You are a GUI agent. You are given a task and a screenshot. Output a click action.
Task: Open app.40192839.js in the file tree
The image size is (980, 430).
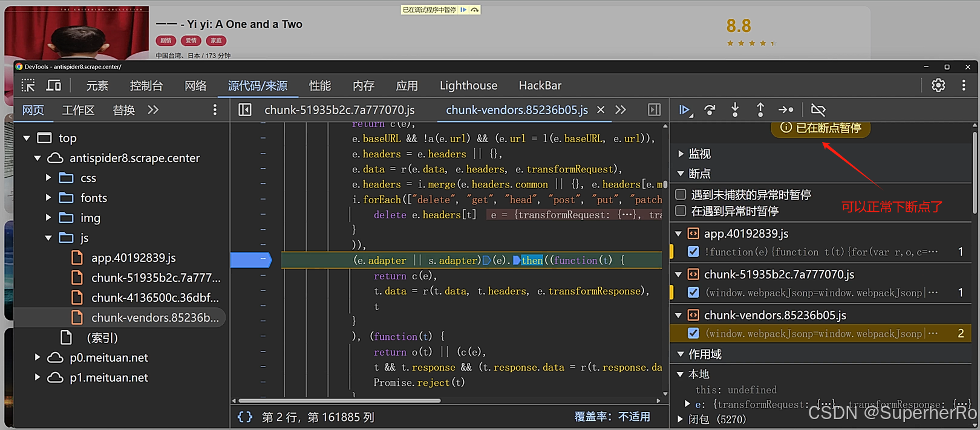point(134,258)
